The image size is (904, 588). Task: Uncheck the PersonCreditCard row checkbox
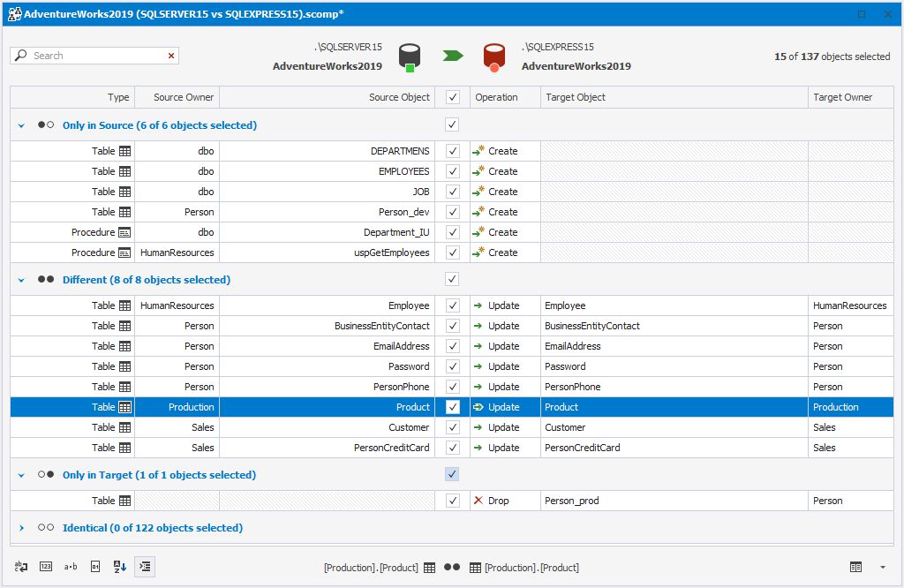pyautogui.click(x=453, y=448)
